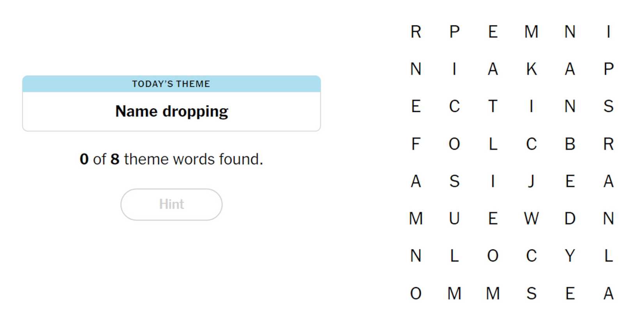Click the "0 of 8 theme words found" text
The image size is (644, 322).
(171, 159)
